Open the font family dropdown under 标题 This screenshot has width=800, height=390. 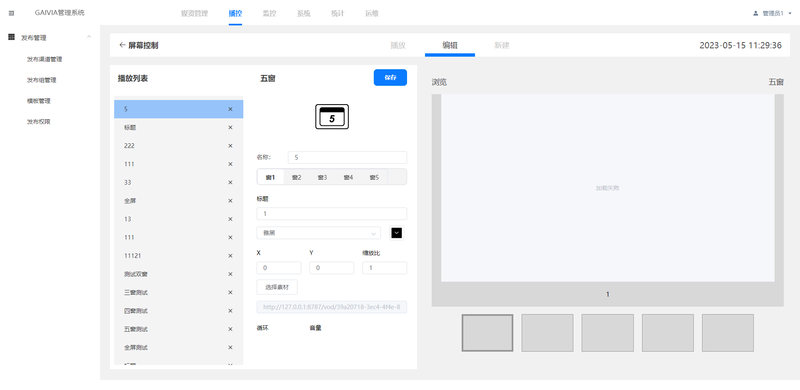click(x=318, y=233)
